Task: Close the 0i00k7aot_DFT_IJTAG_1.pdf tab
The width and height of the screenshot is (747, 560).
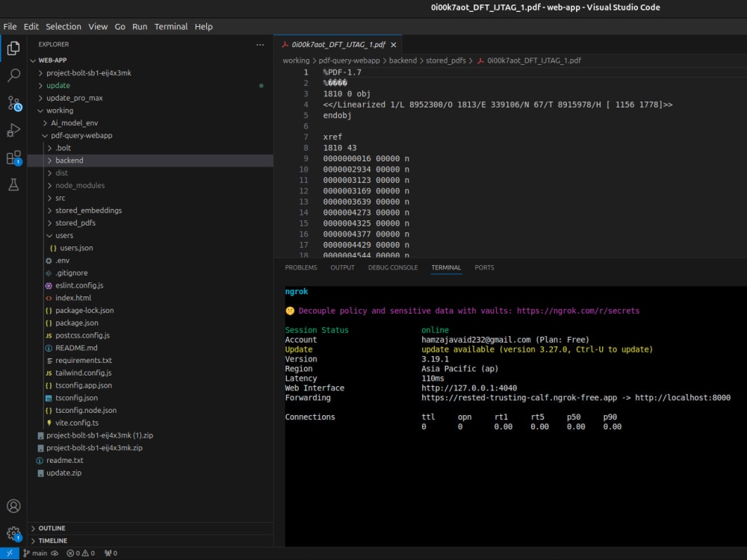Action: pos(394,45)
